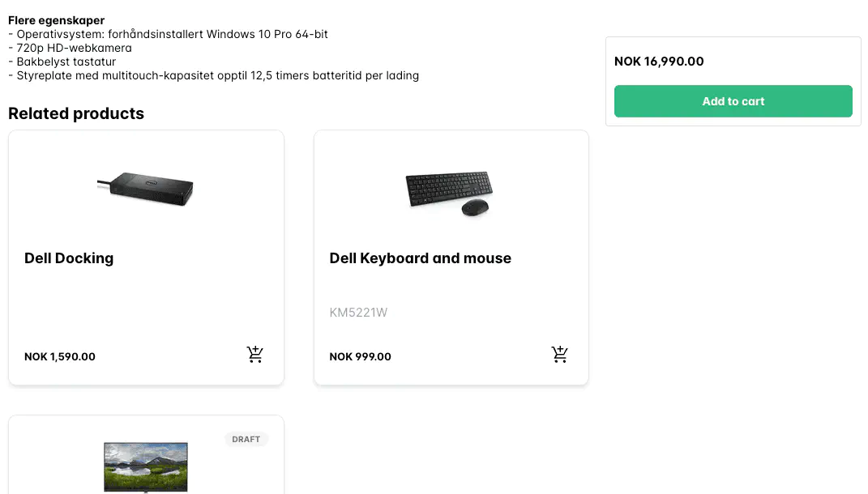Image resolution: width=868 pixels, height=494 pixels.
Task: Select the Dell Docking product image
Action: (x=146, y=189)
